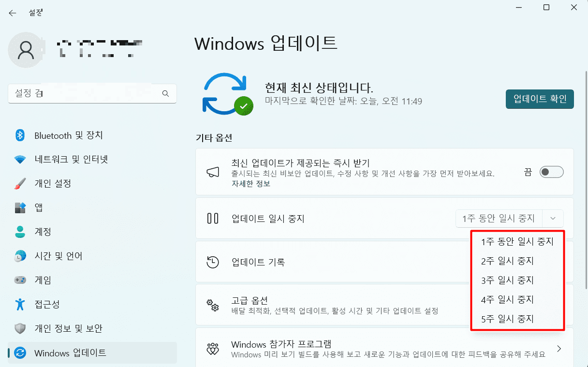588x367 pixels.
Task: Toggle 최신 업데이트 즉시 받기 switch
Action: pyautogui.click(x=552, y=172)
